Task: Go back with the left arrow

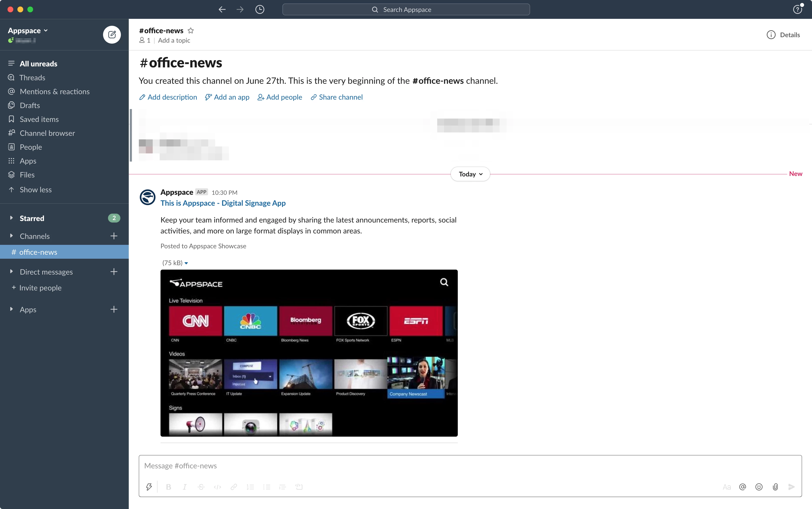Action: pyautogui.click(x=222, y=9)
